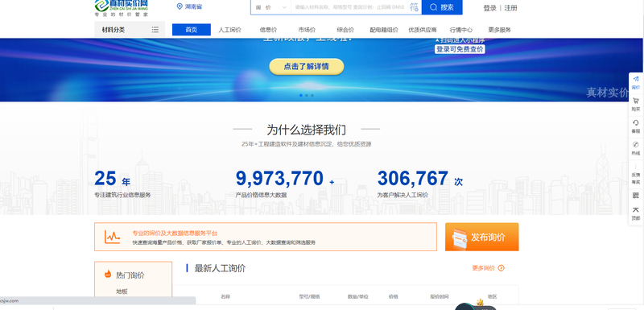The image size is (644, 310).
Task: Open the 购买 shopping cart icon
Action: point(636,101)
